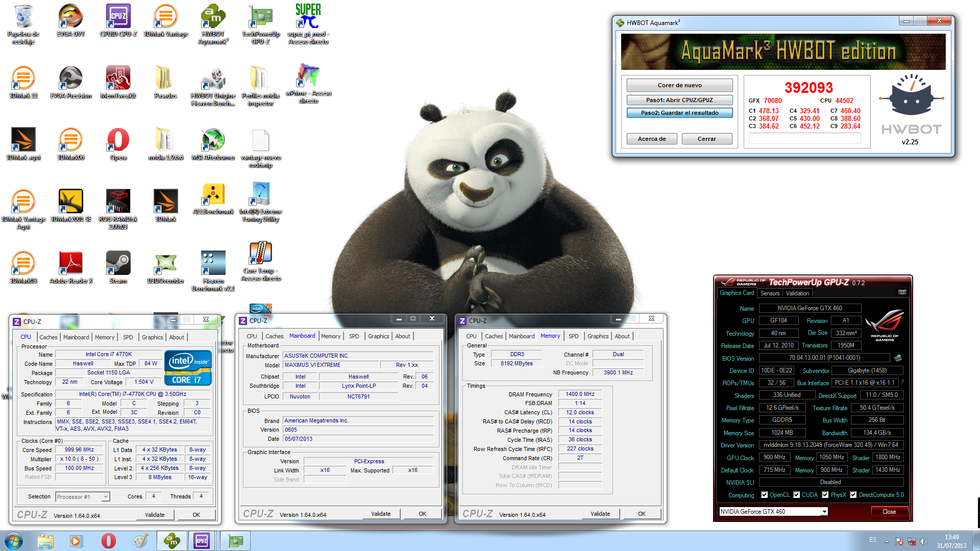Open TechPowerUp GPU-Z desktop shortcut

261,24
